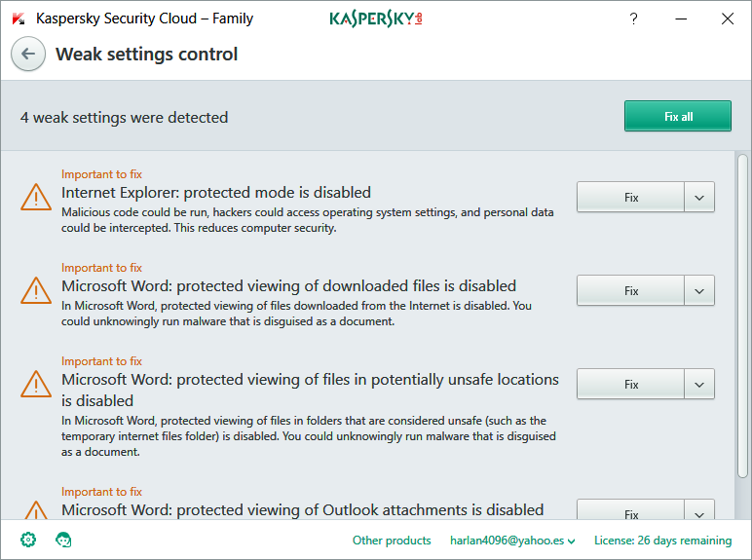
Task: Open the Other products link
Action: click(392, 541)
